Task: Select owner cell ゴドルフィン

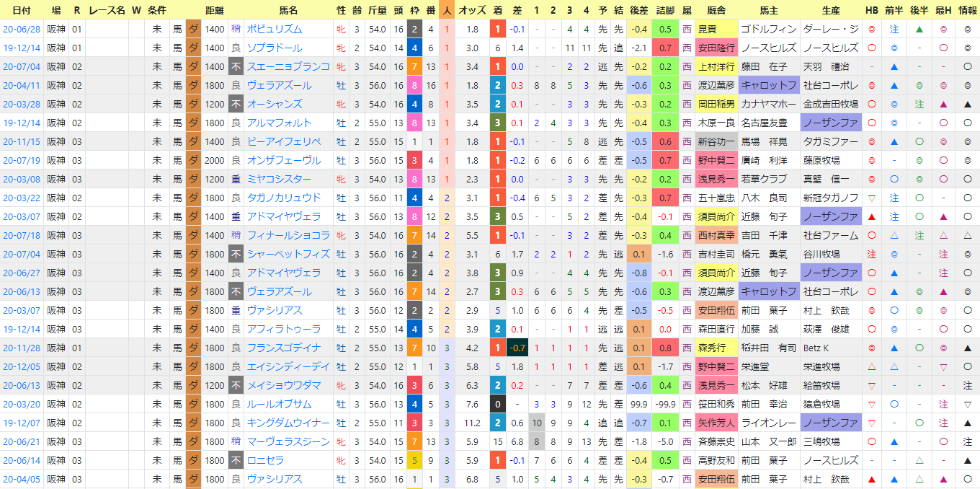Action: [x=769, y=29]
